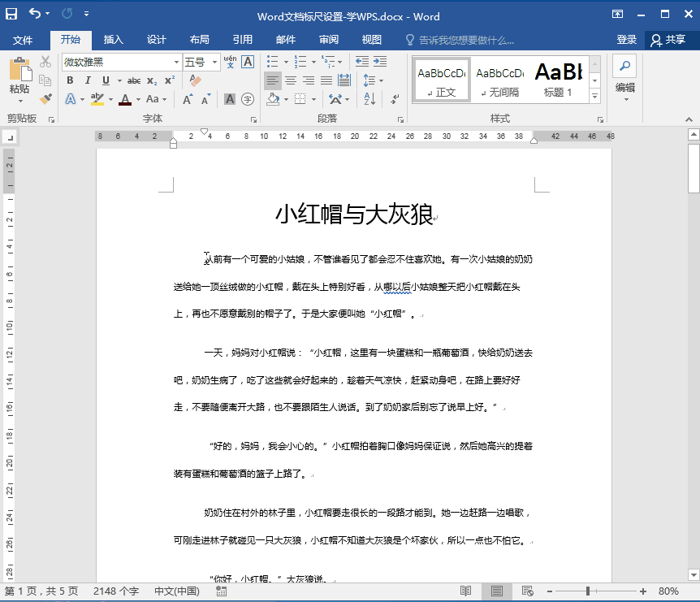Click the 登录 link at top right
This screenshot has width=700, height=602.
[x=626, y=39]
